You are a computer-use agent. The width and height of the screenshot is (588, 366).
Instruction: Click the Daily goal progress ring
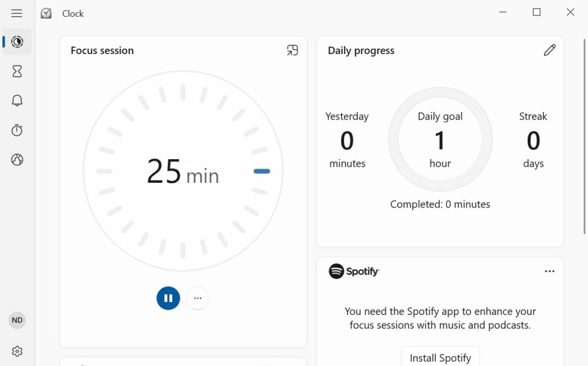(x=440, y=140)
